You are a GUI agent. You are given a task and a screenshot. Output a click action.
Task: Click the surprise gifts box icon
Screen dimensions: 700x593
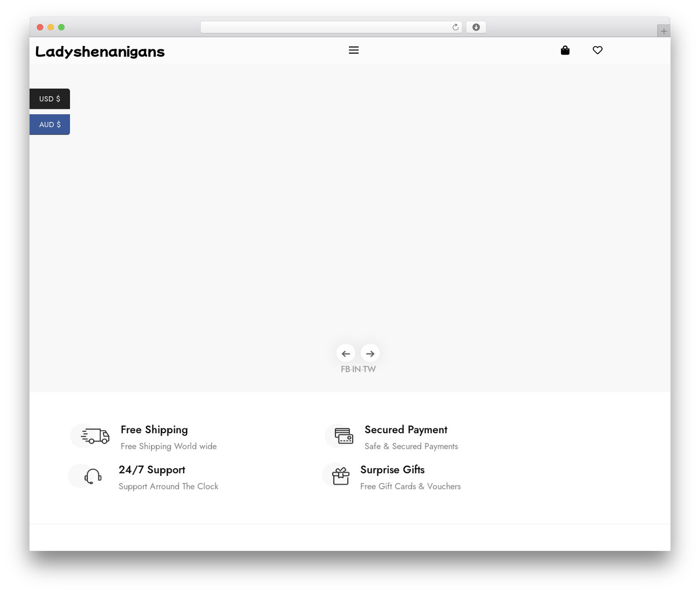(x=341, y=476)
